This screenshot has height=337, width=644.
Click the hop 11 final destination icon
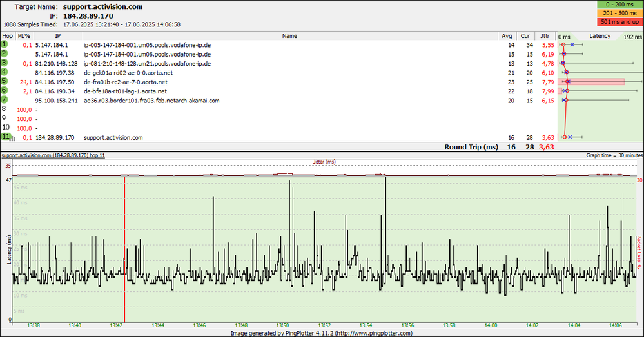5,137
